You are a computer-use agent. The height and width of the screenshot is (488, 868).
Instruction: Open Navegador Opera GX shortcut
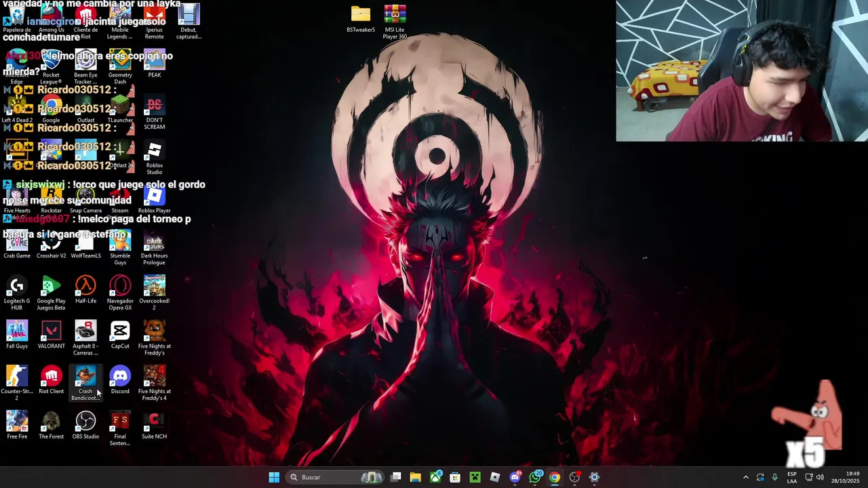(x=120, y=293)
